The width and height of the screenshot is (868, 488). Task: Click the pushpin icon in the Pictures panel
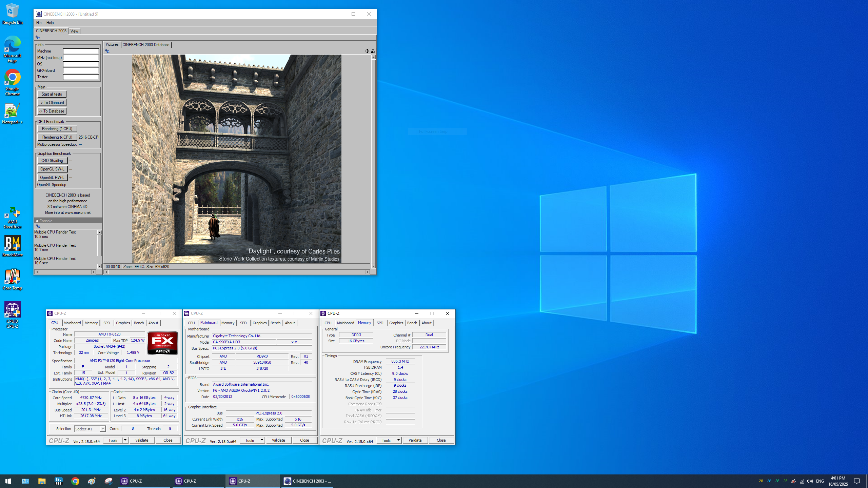click(x=107, y=51)
